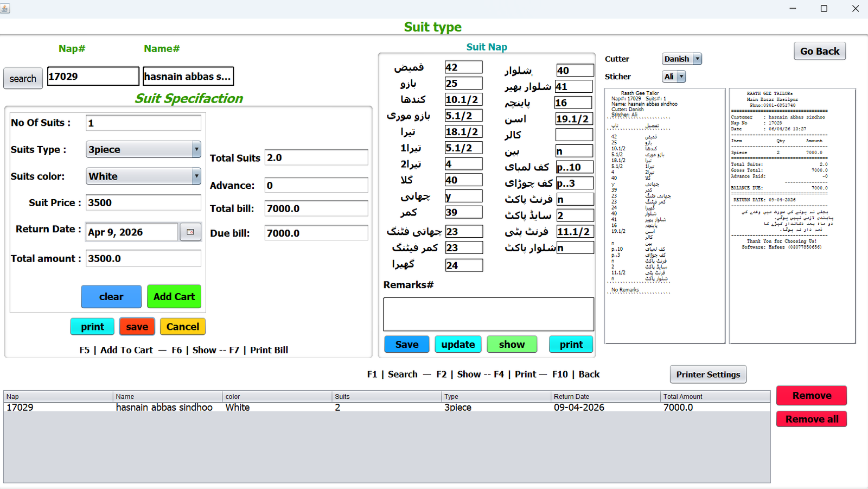Click the green Add Cart button

coord(174,296)
